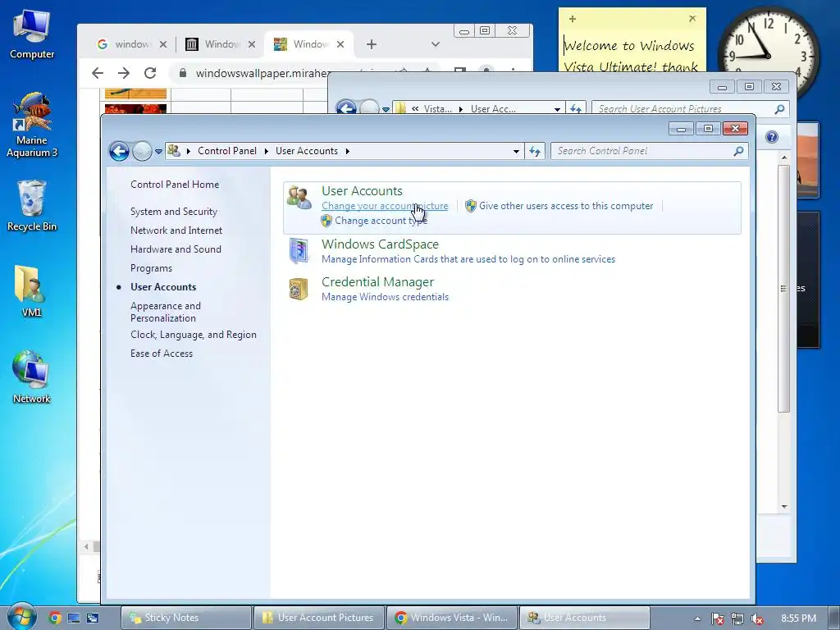
Task: Click Give other users access link
Action: point(566,206)
